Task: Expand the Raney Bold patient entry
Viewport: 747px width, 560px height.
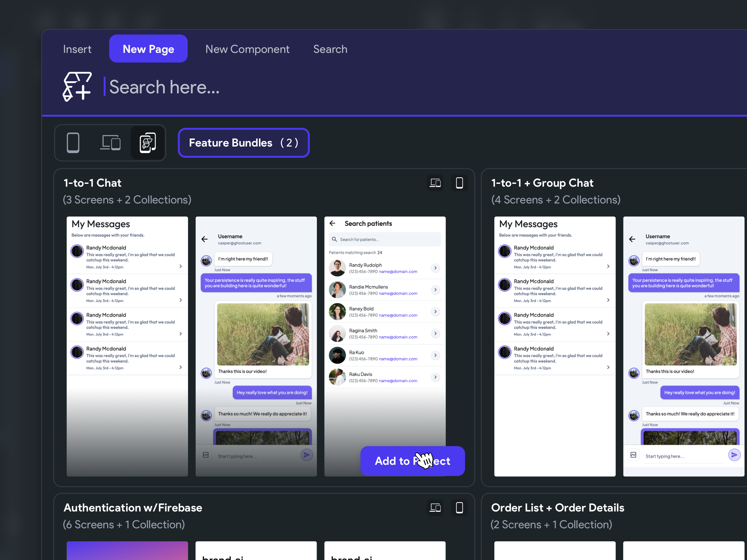Action: pyautogui.click(x=435, y=311)
